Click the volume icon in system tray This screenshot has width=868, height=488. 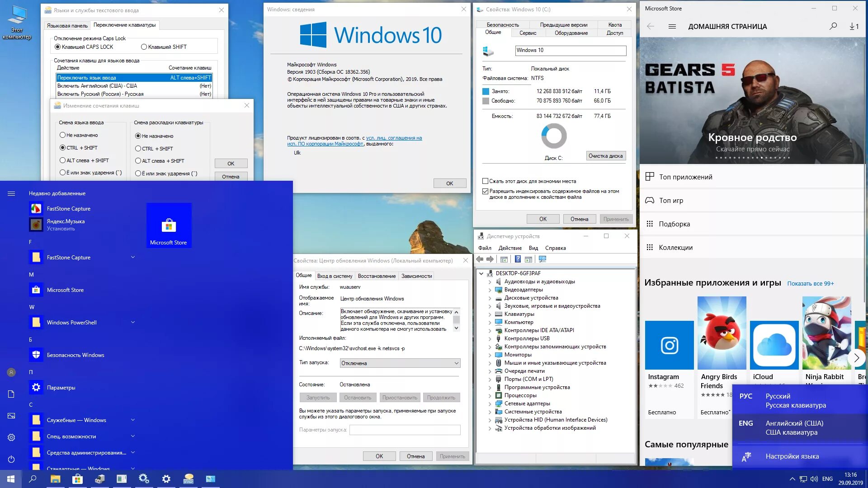814,479
